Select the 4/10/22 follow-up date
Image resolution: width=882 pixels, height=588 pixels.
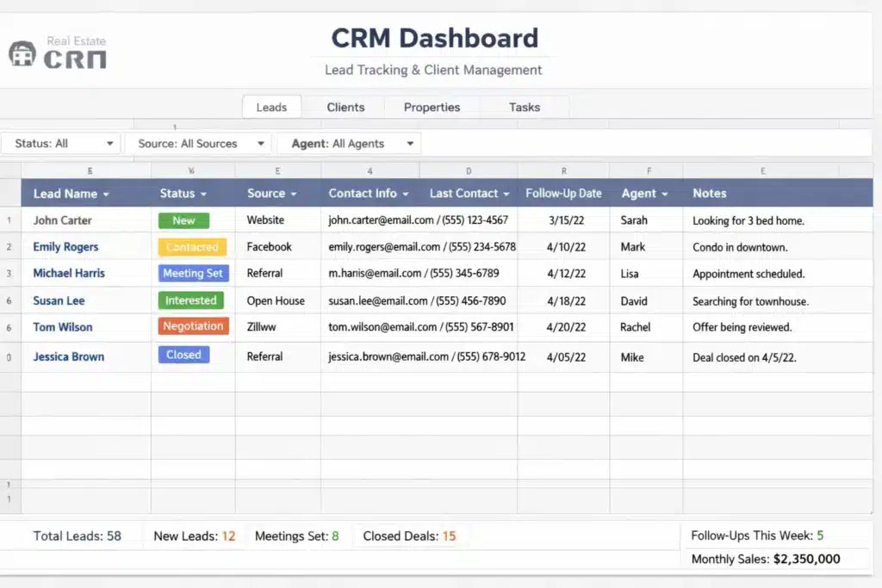click(567, 247)
